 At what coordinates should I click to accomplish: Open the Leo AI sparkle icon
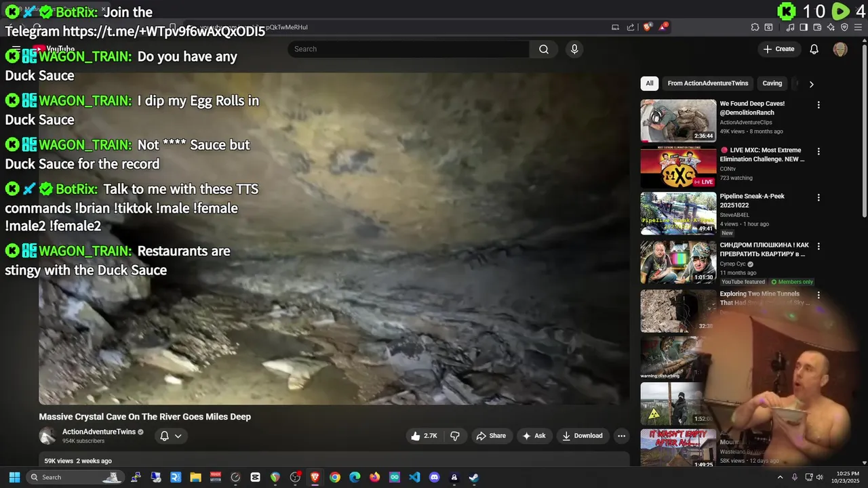tap(831, 27)
